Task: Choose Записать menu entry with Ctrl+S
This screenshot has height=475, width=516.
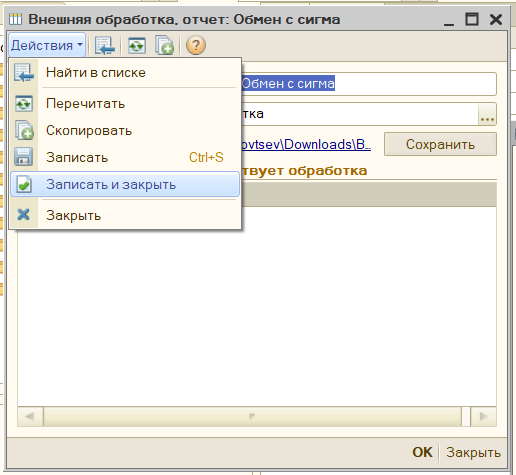Action: click(x=125, y=157)
